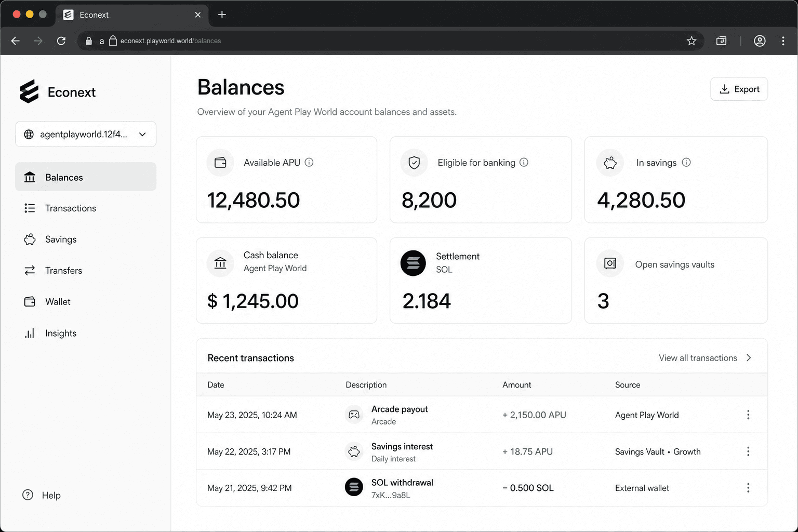Click the Amount column header
Image resolution: width=798 pixels, height=532 pixels.
click(x=516, y=385)
